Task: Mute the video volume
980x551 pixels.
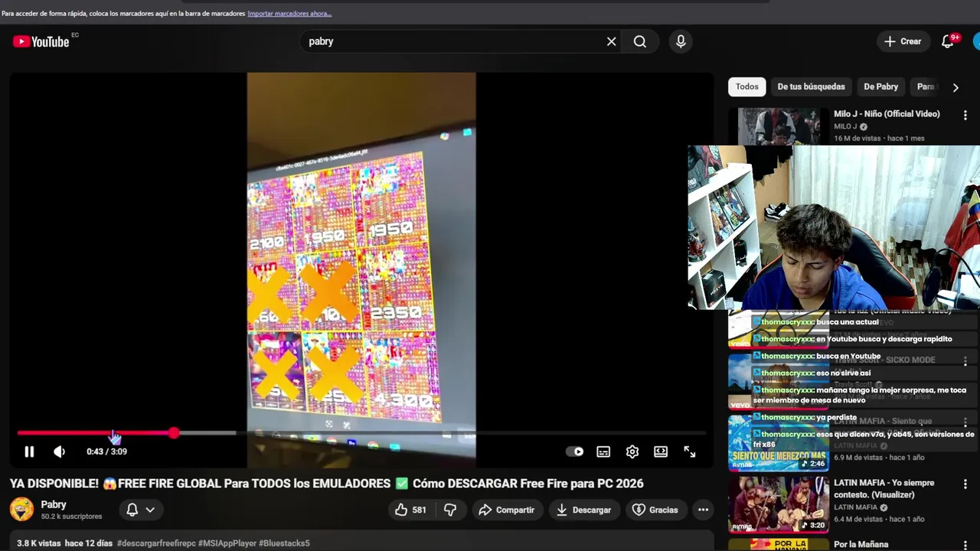Action: coord(59,452)
